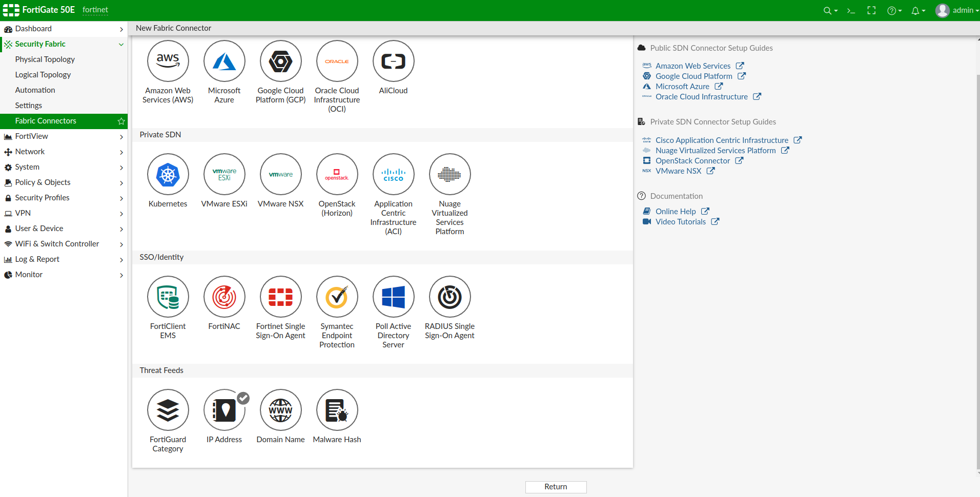Open the AliCloud connector icon
Image resolution: width=980 pixels, height=497 pixels.
pyautogui.click(x=394, y=61)
